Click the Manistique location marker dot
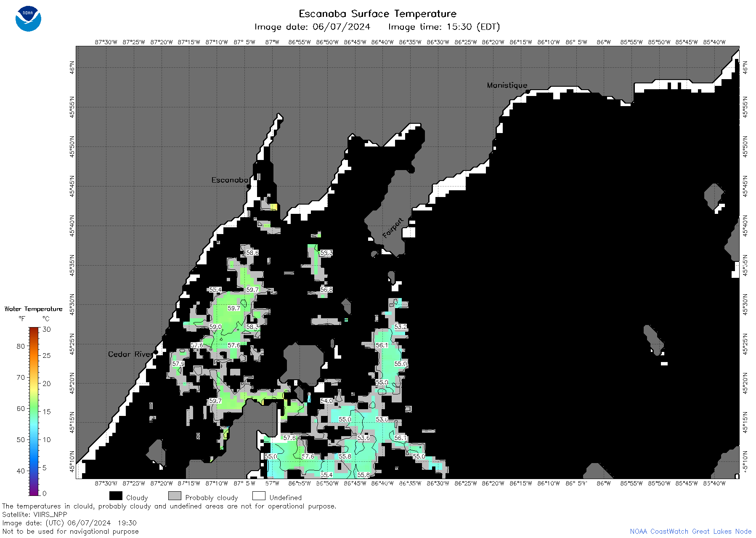 click(528, 91)
